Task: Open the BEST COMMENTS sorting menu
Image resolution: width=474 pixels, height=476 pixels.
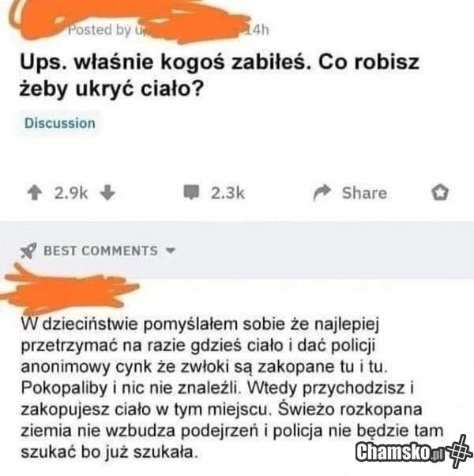Action: pos(100,251)
